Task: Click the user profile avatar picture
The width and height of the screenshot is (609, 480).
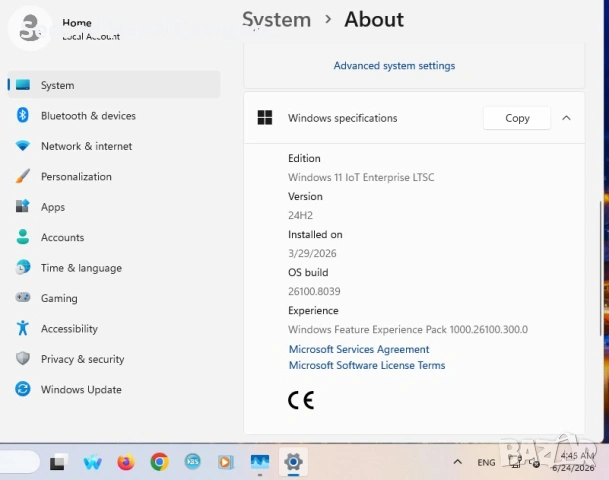Action: (x=30, y=28)
